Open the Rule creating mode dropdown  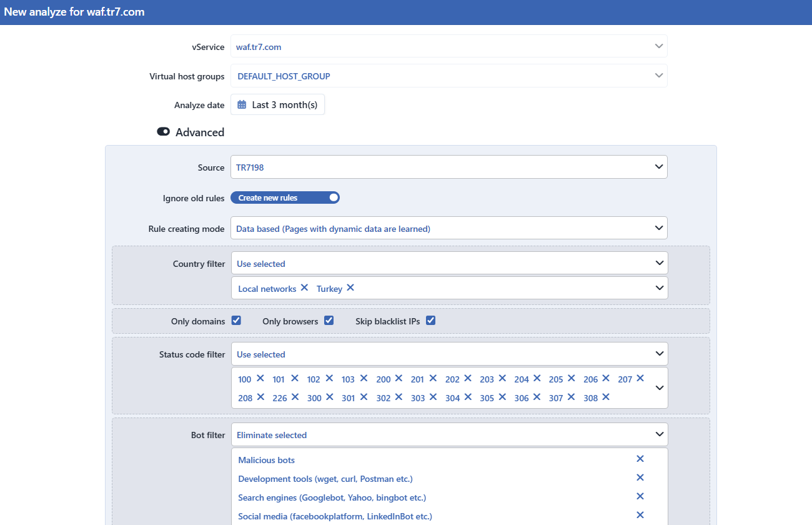449,228
